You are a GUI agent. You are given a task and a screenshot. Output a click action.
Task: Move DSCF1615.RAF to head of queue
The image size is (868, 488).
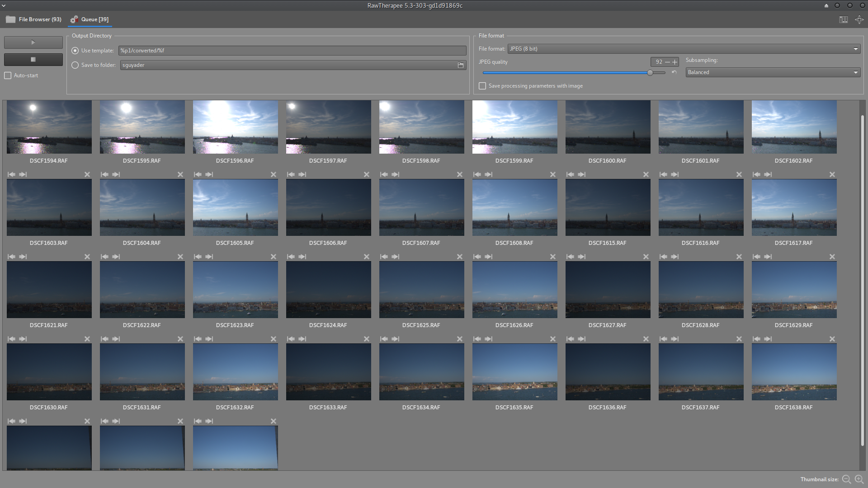(570, 174)
